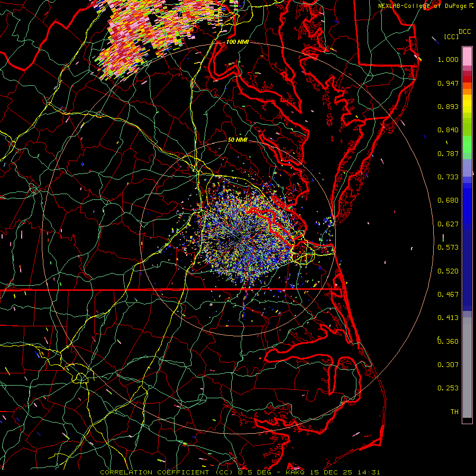Click the 1.000 value on the legend
This screenshot has height=476, width=476.
(x=448, y=59)
